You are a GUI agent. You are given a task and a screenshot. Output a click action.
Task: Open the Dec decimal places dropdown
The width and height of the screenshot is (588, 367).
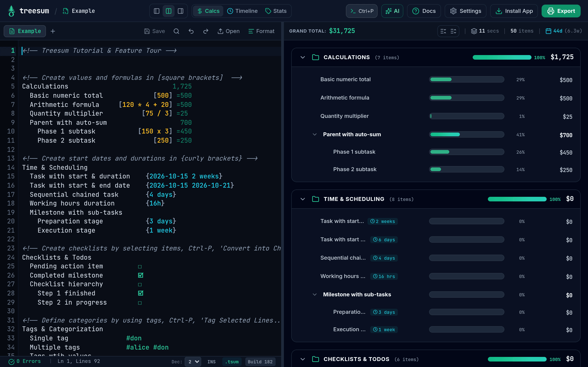click(193, 362)
